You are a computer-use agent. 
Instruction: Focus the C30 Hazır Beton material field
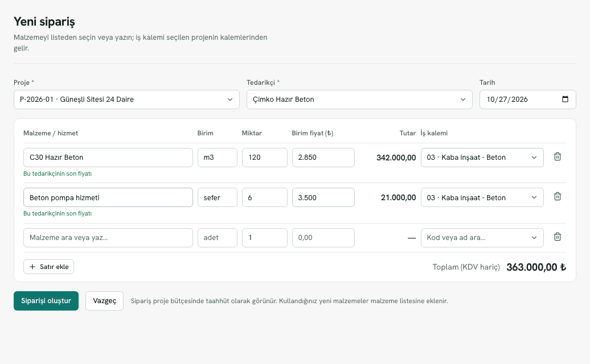click(108, 158)
